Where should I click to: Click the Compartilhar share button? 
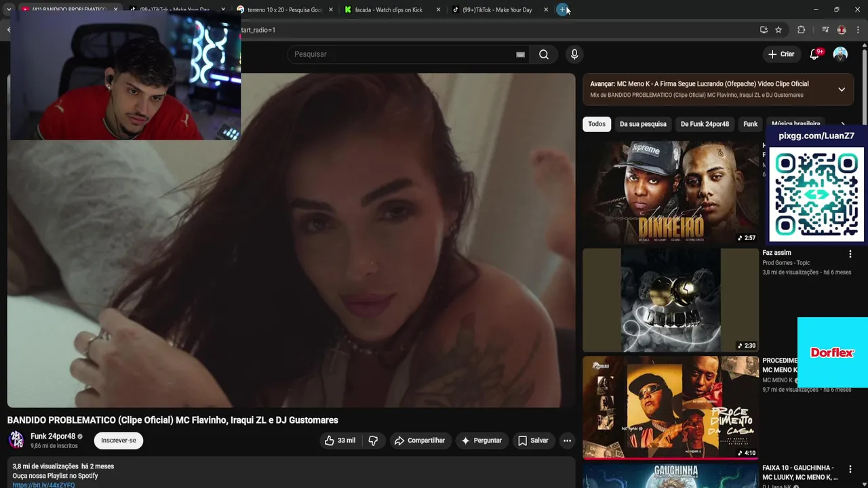point(420,441)
